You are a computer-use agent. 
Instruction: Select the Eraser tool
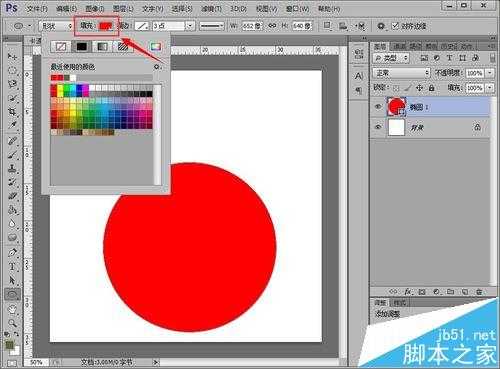click(x=12, y=195)
